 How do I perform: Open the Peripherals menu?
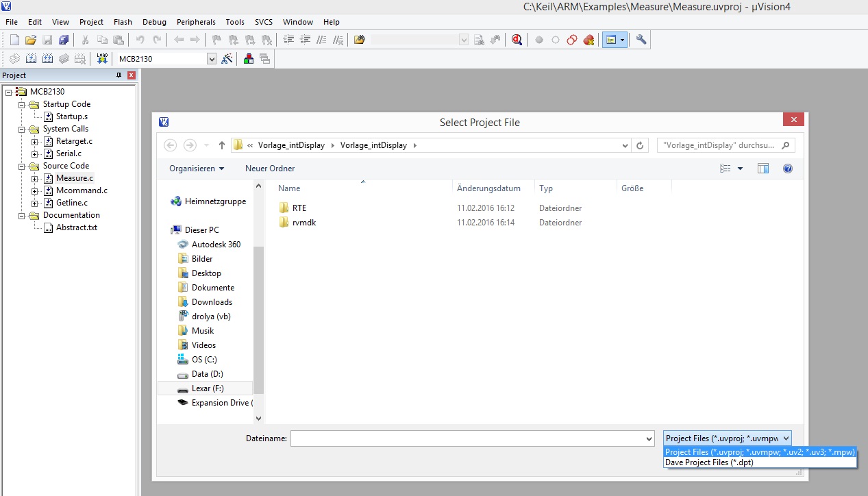click(196, 22)
